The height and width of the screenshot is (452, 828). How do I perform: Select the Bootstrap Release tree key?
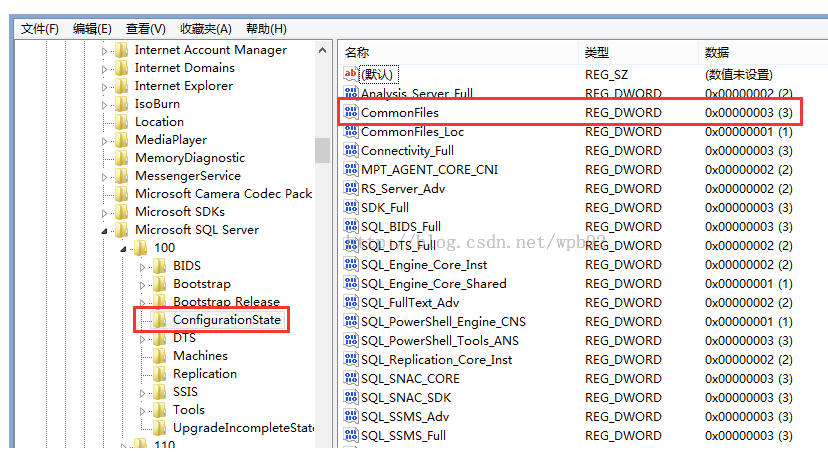click(x=227, y=302)
